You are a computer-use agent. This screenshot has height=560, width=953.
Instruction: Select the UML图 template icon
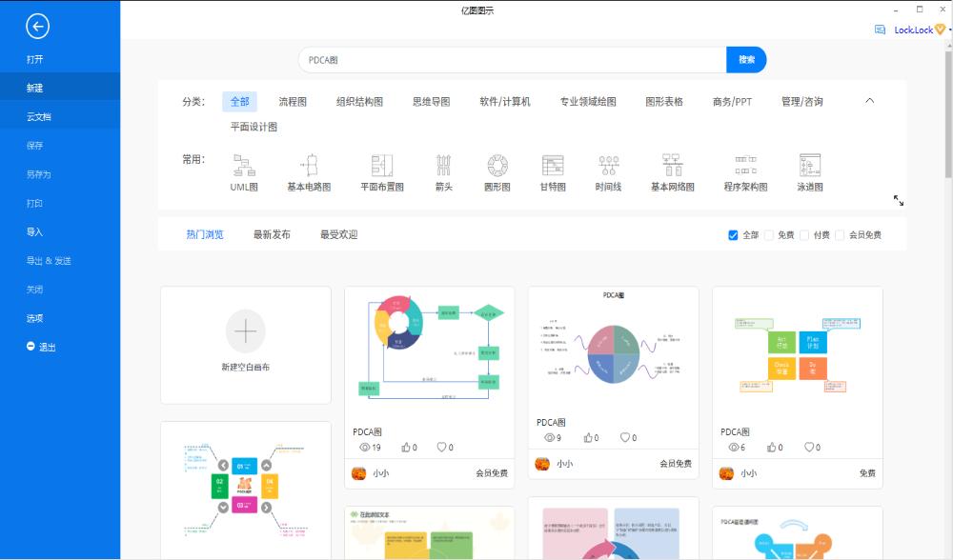245,170
